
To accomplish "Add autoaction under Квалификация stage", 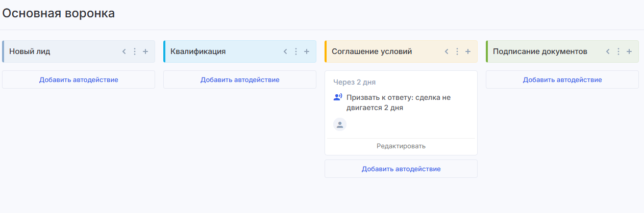I will pyautogui.click(x=240, y=79).
